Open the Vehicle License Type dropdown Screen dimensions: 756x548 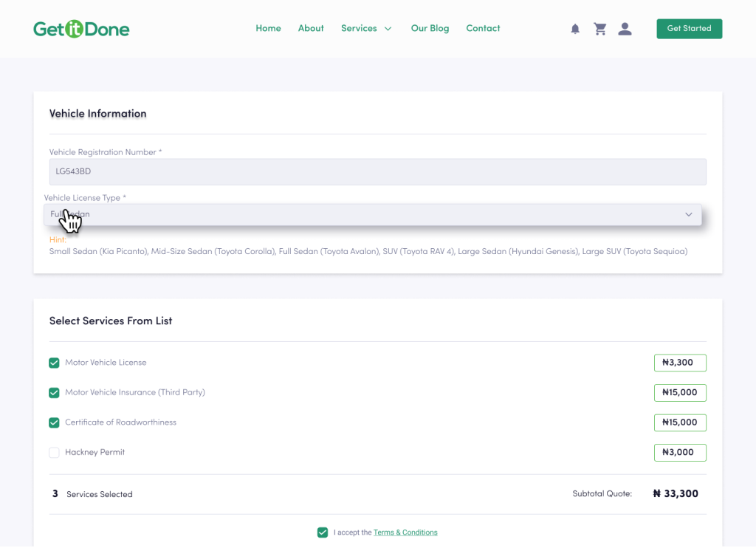[x=372, y=215]
